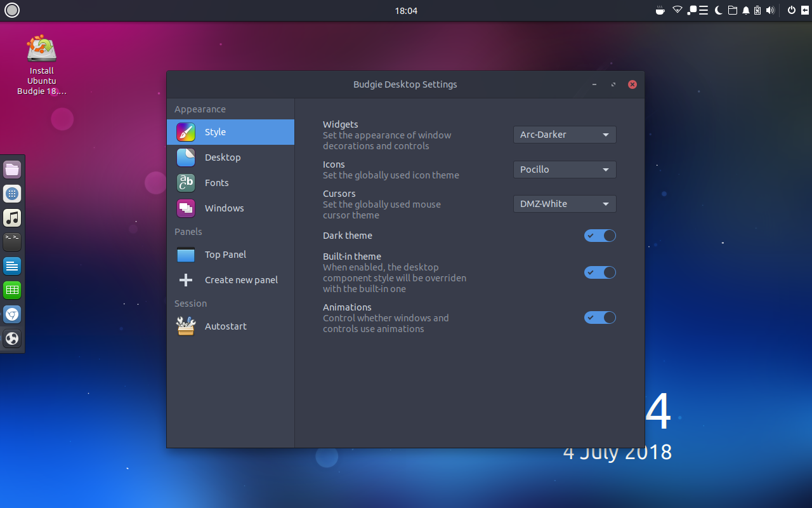
Task: Open the volume speaker indicator
Action: tap(770, 10)
